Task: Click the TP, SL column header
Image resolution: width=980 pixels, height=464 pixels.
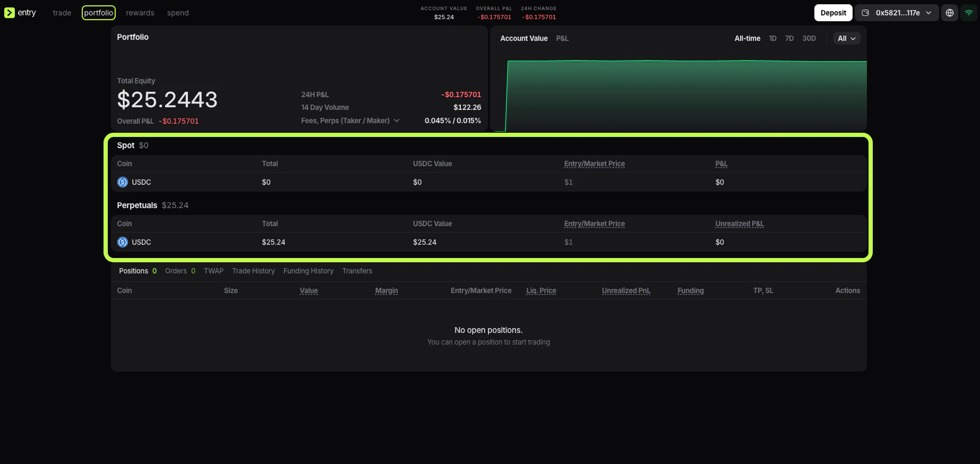Action: point(763,290)
